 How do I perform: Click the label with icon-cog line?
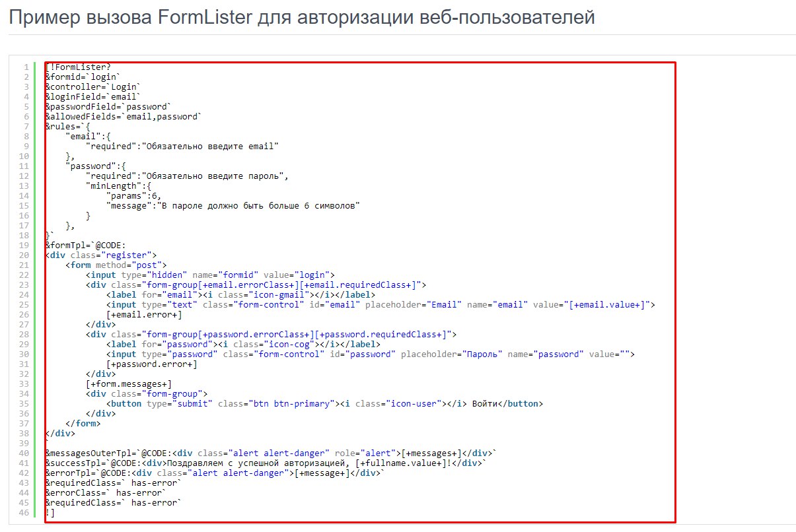click(243, 344)
